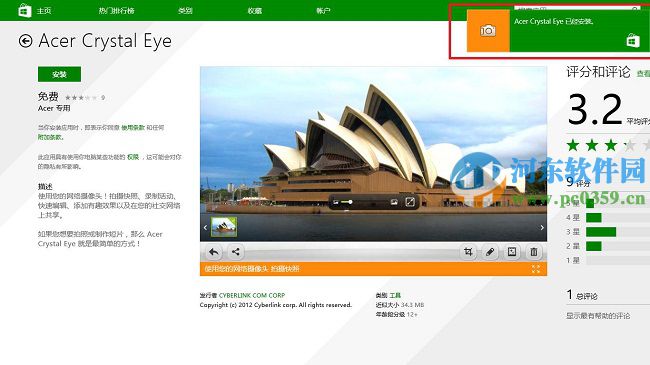Open the Acer Crystal Eye installed notification text
The width and height of the screenshot is (650, 365).
tap(553, 21)
